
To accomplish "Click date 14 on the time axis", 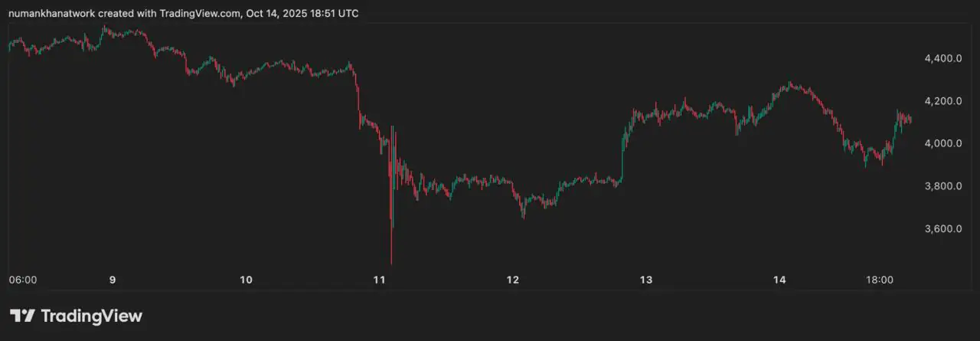I will [779, 280].
